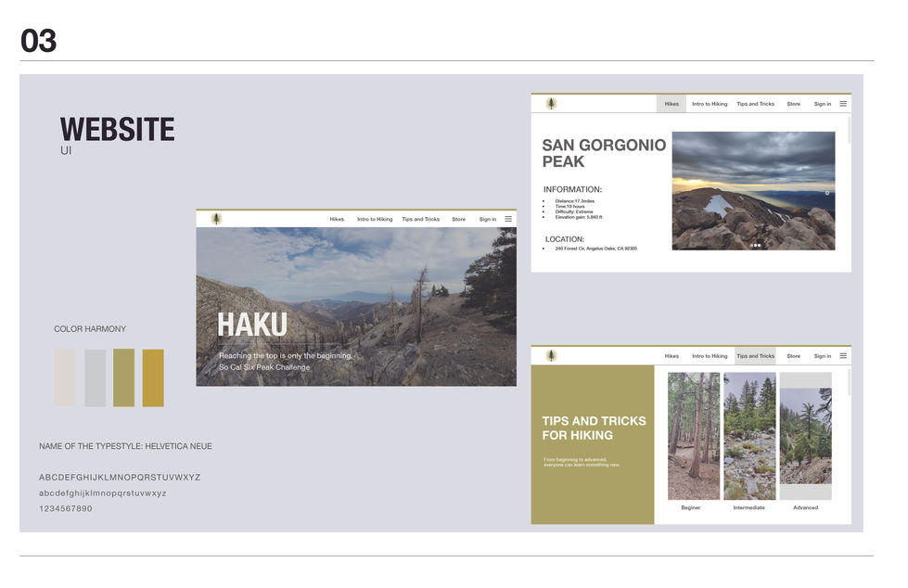
Task: Click the San Gorgonio Peak summit photo
Action: coord(753,191)
